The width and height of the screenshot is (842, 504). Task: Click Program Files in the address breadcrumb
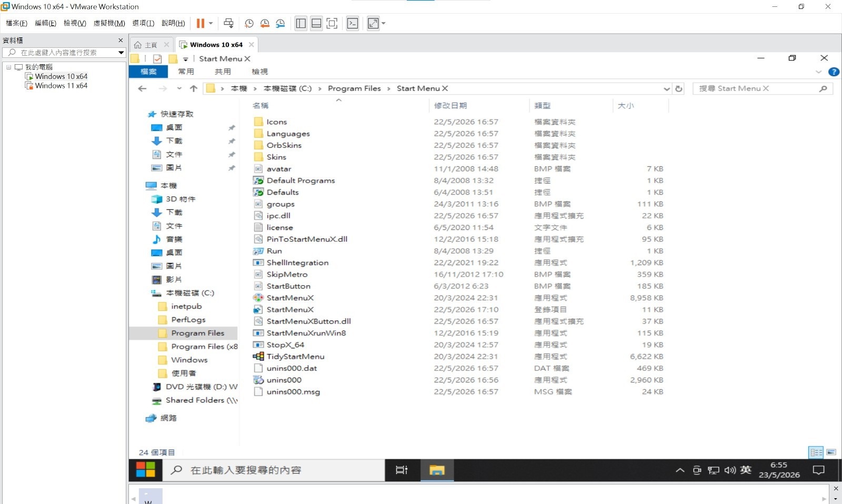pos(354,88)
